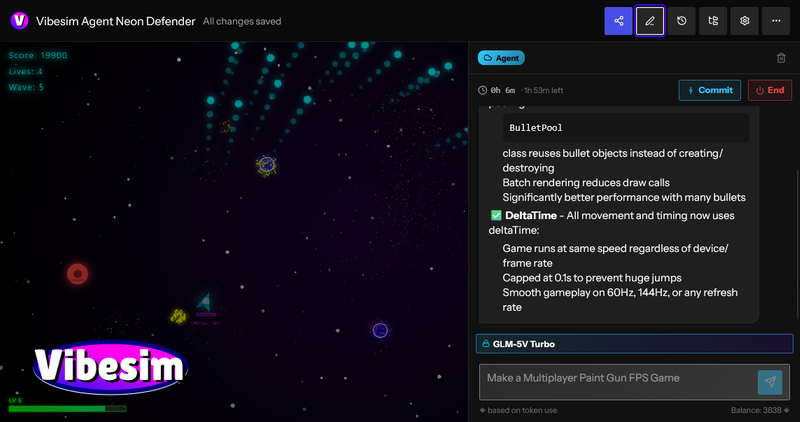The height and width of the screenshot is (422, 800).
Task: Toggle the pencil edit mode button
Action: [x=650, y=21]
